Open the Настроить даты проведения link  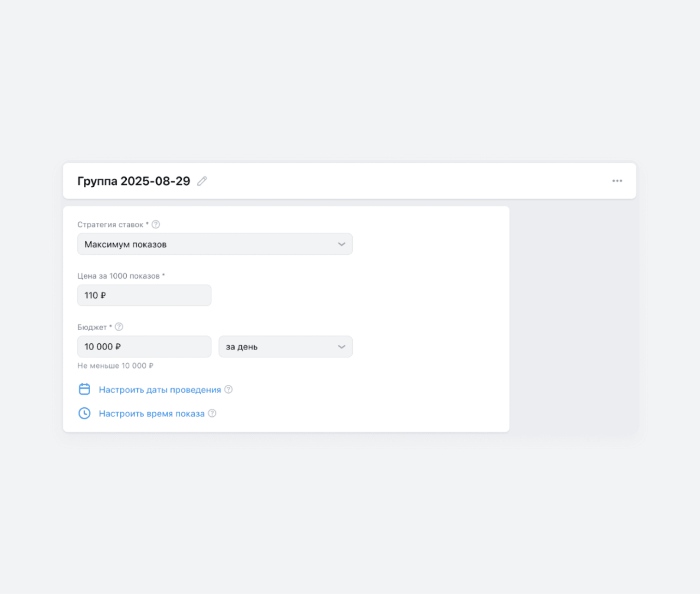click(x=160, y=390)
